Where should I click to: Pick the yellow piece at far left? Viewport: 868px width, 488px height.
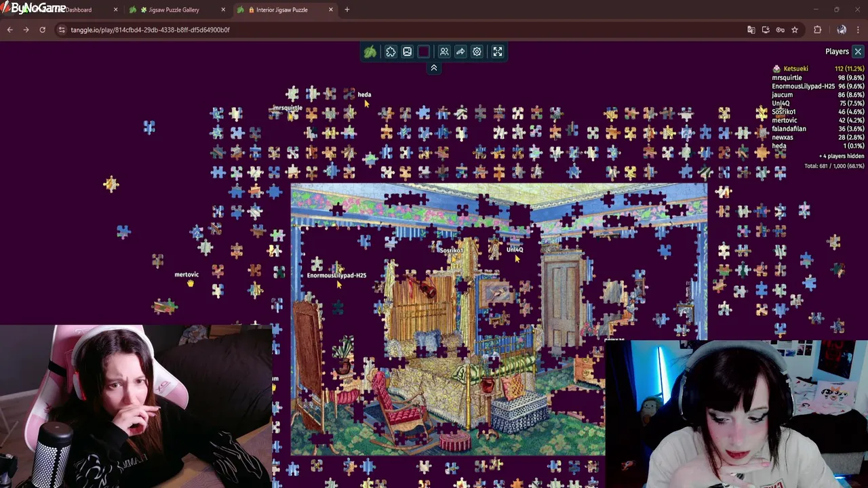tap(111, 184)
